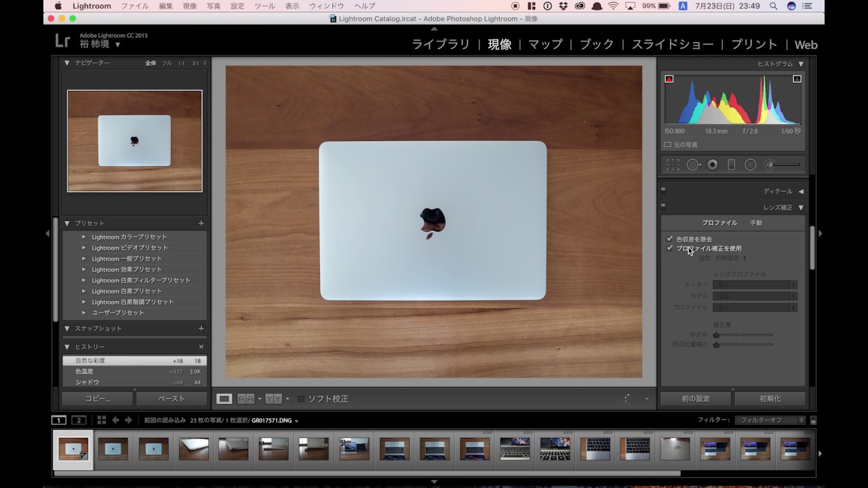Collapse the ナビゲーター panel
Viewport: 868px width, 488px height.
67,63
